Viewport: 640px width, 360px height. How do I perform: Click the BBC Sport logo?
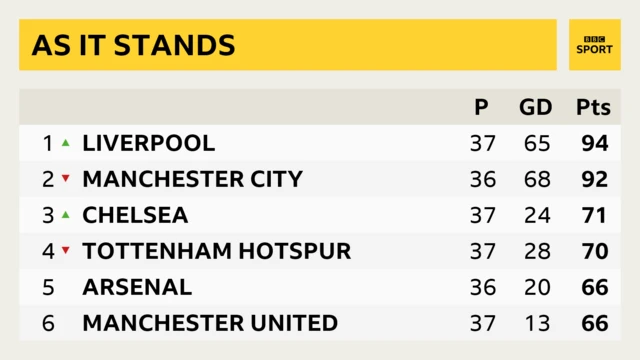pos(595,44)
